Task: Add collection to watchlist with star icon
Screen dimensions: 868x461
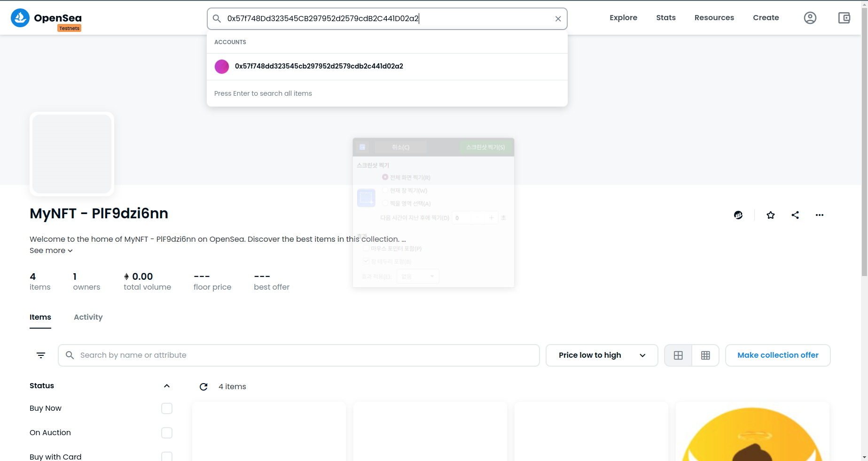Action: (x=771, y=215)
